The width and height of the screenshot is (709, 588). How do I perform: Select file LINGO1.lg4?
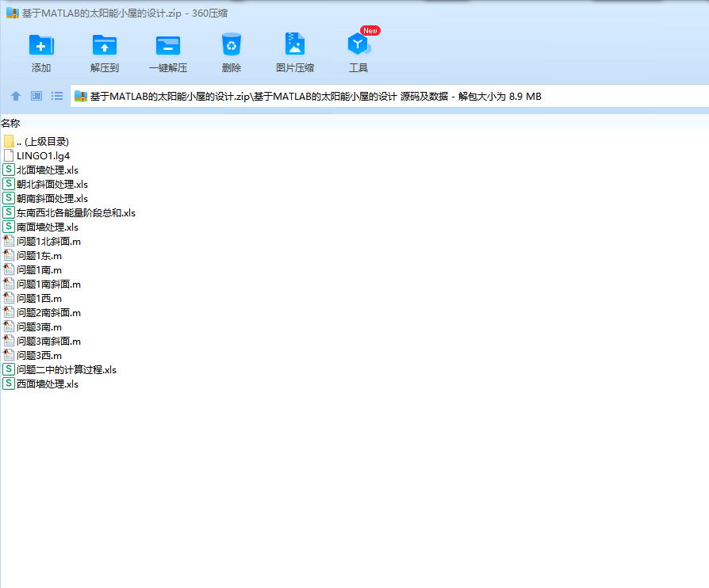click(36, 156)
